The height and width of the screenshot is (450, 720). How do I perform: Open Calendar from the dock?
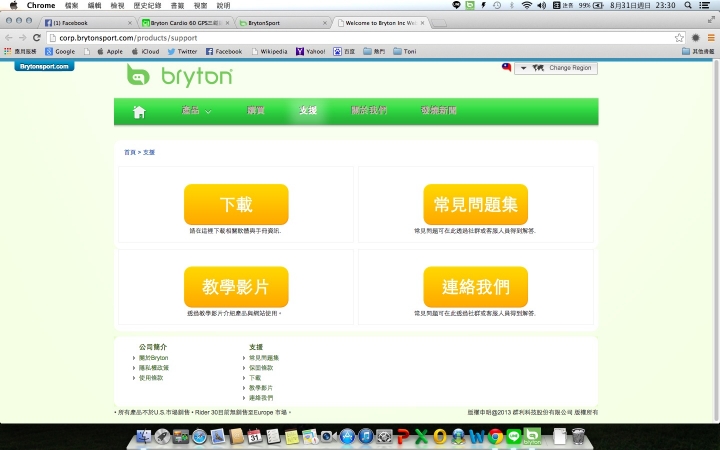click(254, 436)
